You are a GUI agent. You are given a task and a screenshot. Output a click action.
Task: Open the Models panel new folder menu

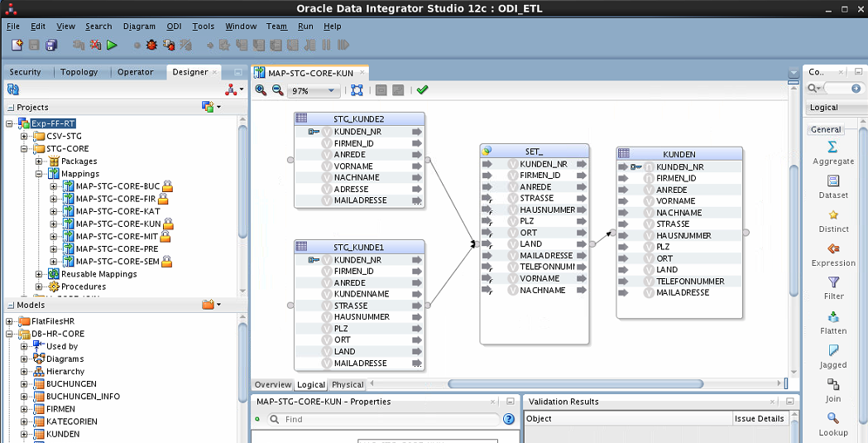[x=212, y=305]
